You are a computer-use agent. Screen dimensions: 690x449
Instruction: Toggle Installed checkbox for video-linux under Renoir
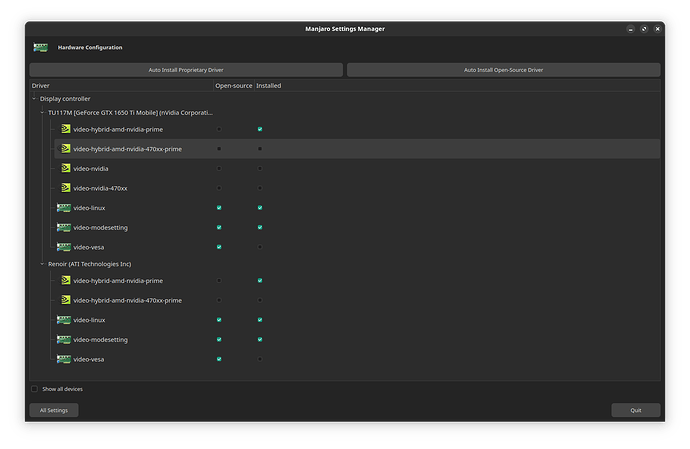point(260,320)
